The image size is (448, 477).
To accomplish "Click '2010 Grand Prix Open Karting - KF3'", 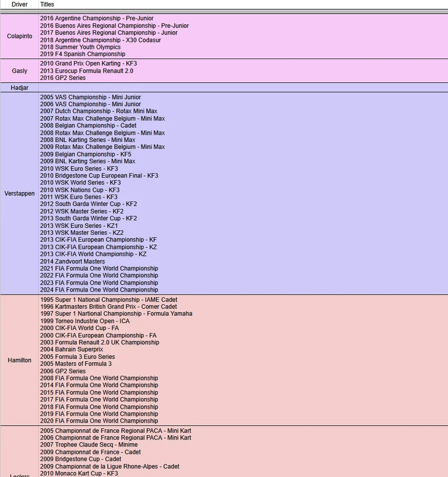I will pos(88,63).
